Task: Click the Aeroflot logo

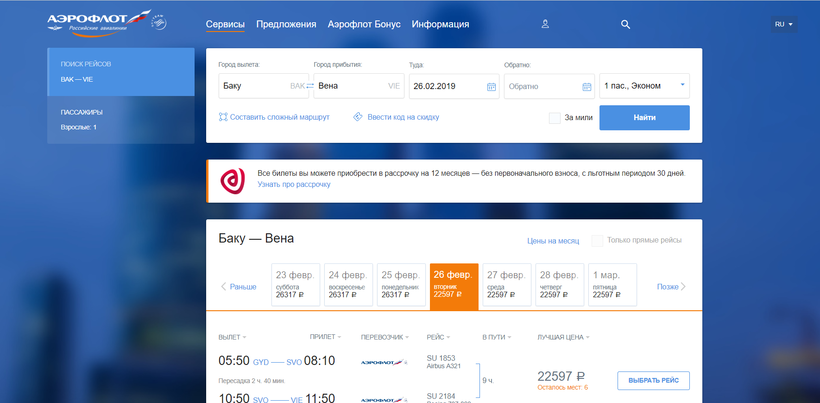Action: pyautogui.click(x=98, y=24)
